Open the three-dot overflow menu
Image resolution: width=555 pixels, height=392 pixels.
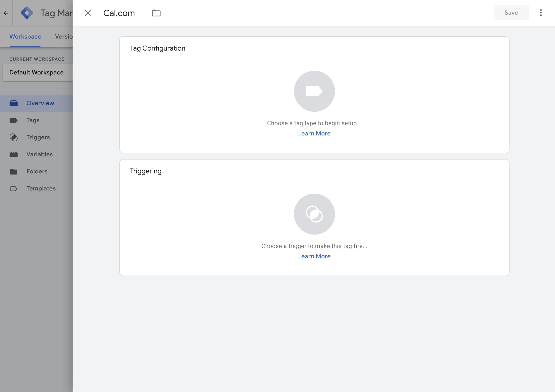[x=541, y=12]
